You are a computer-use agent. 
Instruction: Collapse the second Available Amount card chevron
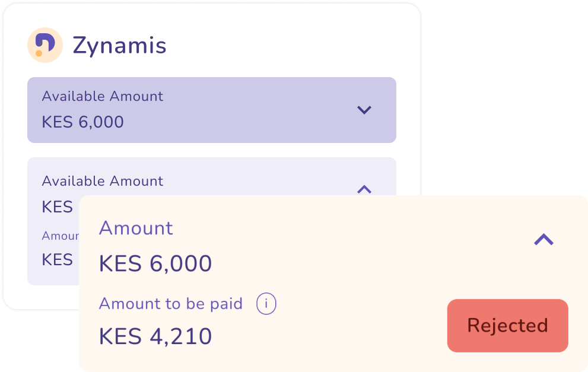tap(364, 189)
